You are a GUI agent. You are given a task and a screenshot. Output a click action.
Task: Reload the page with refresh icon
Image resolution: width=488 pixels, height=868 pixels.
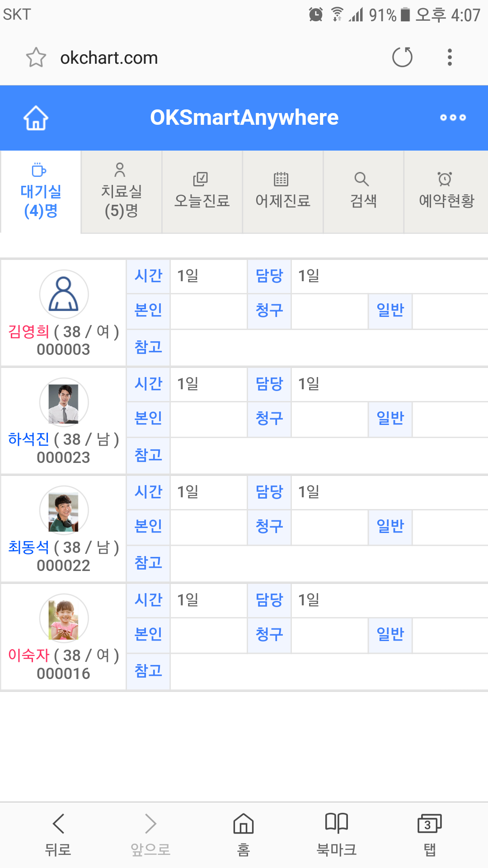tap(402, 57)
